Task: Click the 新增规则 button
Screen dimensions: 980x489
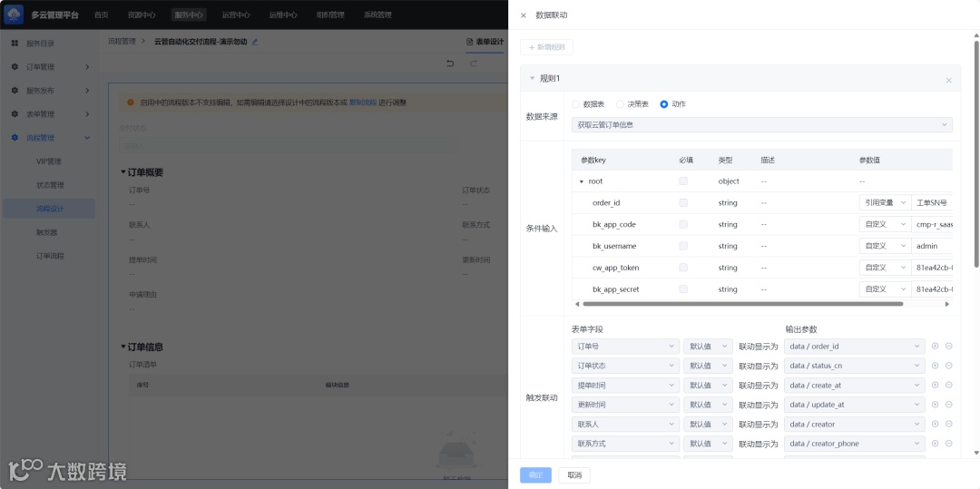Action: [546, 47]
